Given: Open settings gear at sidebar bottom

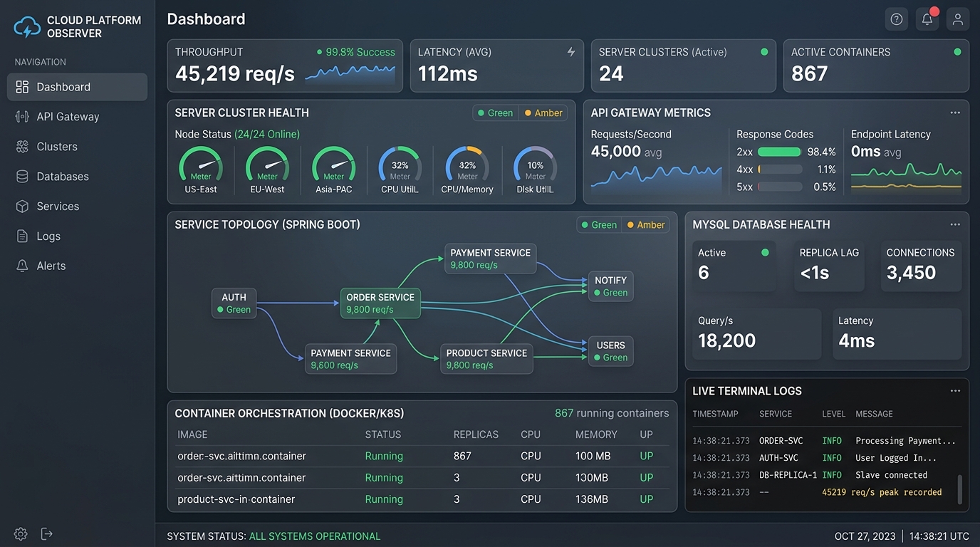Looking at the screenshot, I should (21, 534).
